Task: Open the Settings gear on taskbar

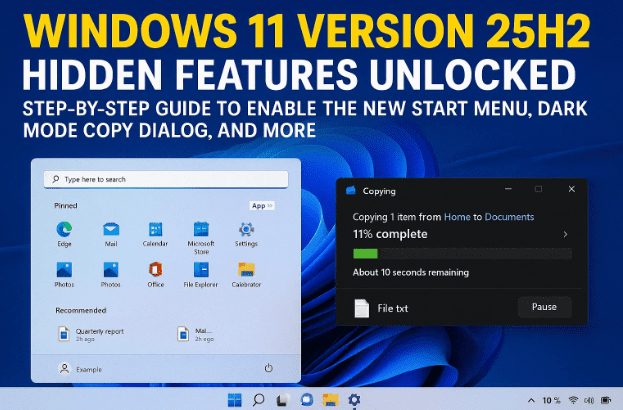Action: pos(354,400)
